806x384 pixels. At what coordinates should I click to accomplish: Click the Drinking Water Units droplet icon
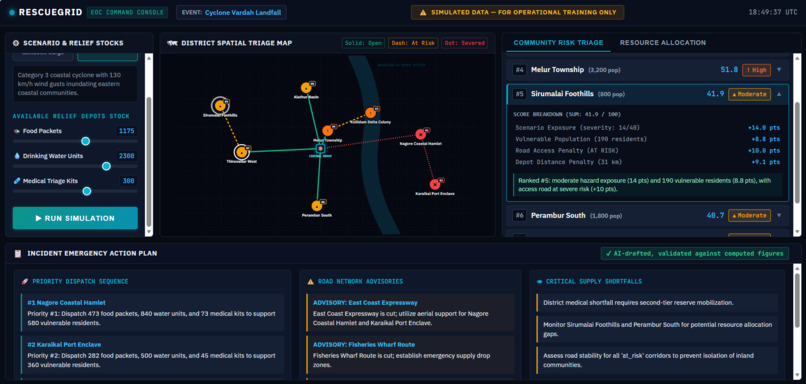tap(16, 156)
